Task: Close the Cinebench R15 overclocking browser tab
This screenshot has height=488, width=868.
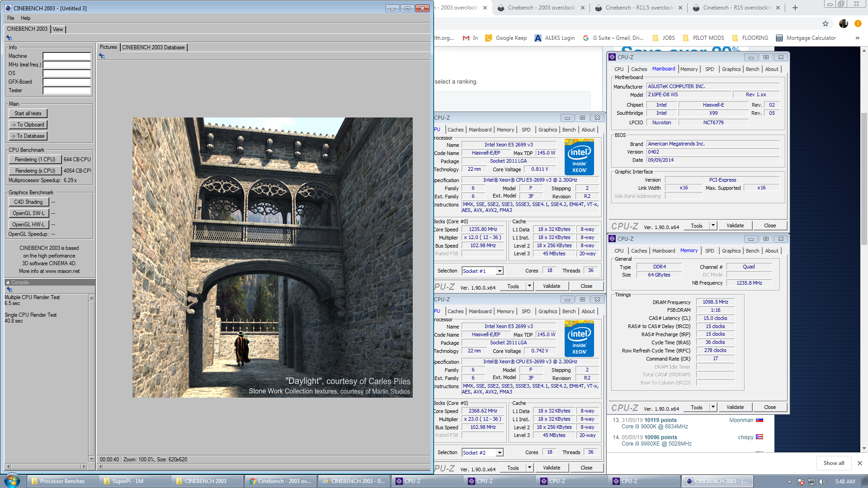Action: (x=778, y=8)
